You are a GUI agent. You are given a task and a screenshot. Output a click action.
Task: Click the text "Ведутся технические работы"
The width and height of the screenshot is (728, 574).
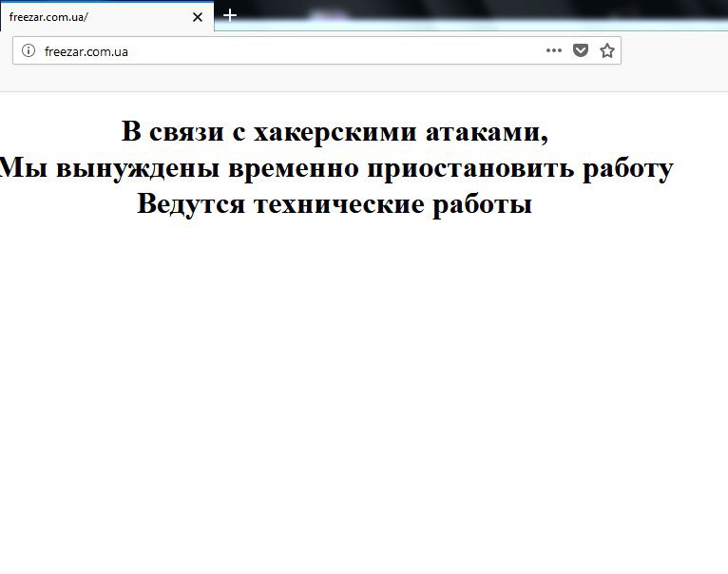click(335, 204)
